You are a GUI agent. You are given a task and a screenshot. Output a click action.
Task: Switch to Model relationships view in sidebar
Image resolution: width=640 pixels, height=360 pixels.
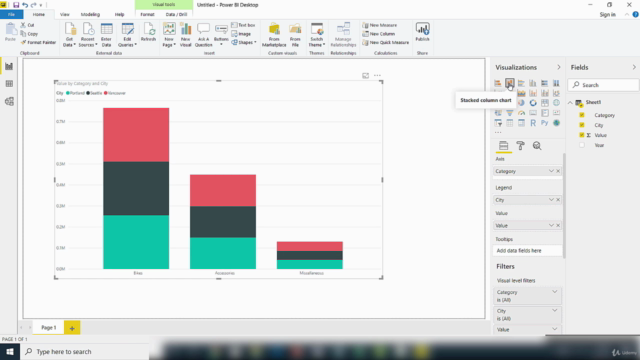click(9, 101)
